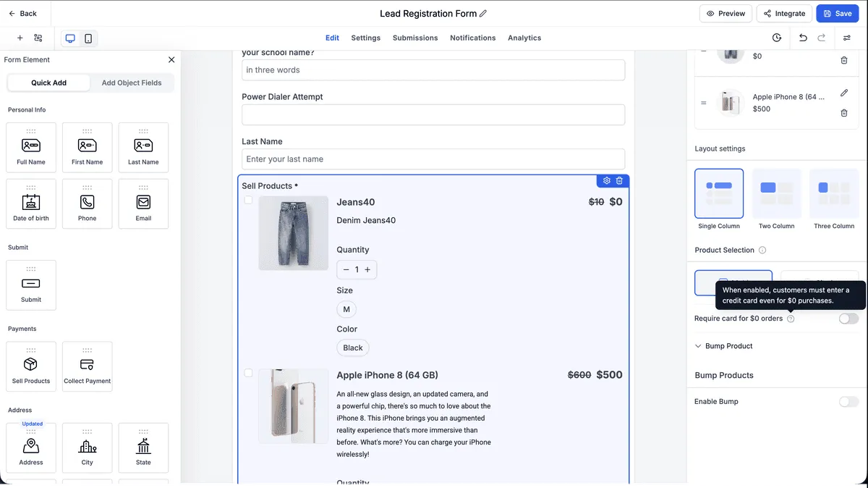Select size M for Jeans40
Image resolution: width=868 pixels, height=488 pixels.
click(346, 309)
